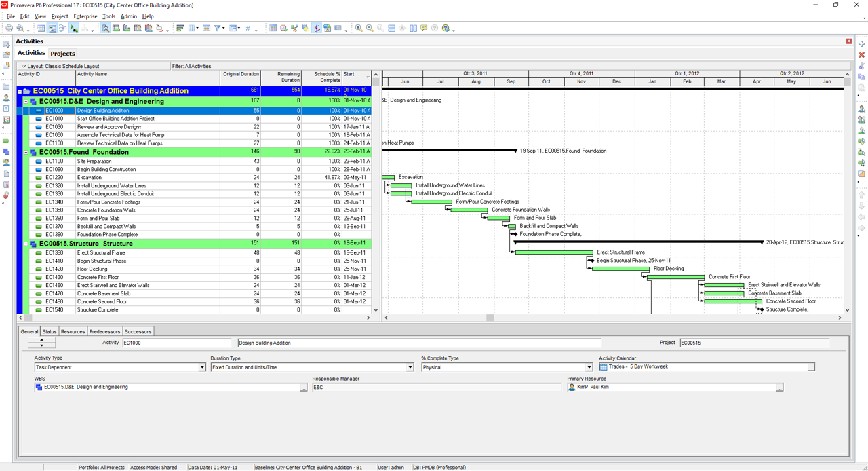Viewport: 868px width, 471px height.
Task: Collapse the Design and Engineering WBS group
Action: [x=26, y=102]
